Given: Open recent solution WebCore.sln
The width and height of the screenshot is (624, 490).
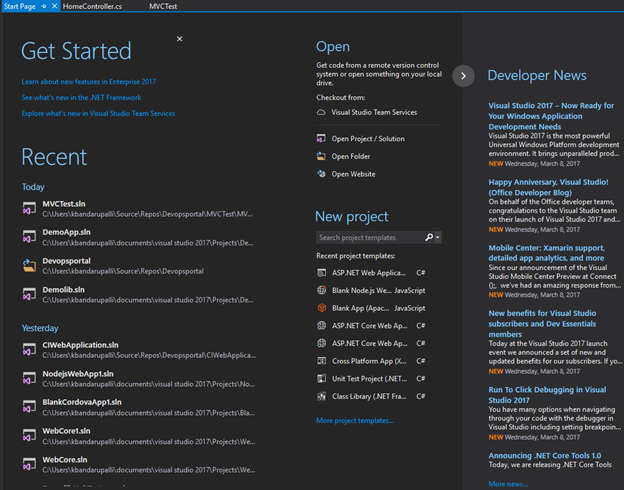Looking at the screenshot, I should [139, 464].
